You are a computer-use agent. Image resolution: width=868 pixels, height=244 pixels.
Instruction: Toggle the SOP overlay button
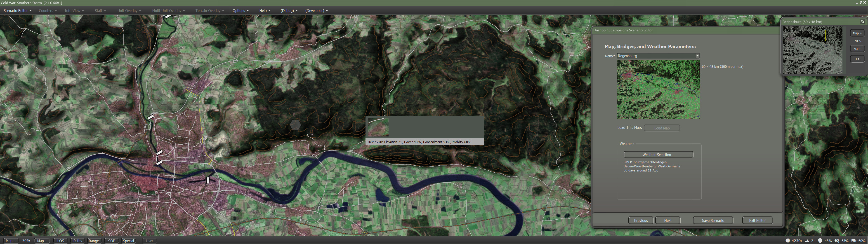click(x=111, y=241)
